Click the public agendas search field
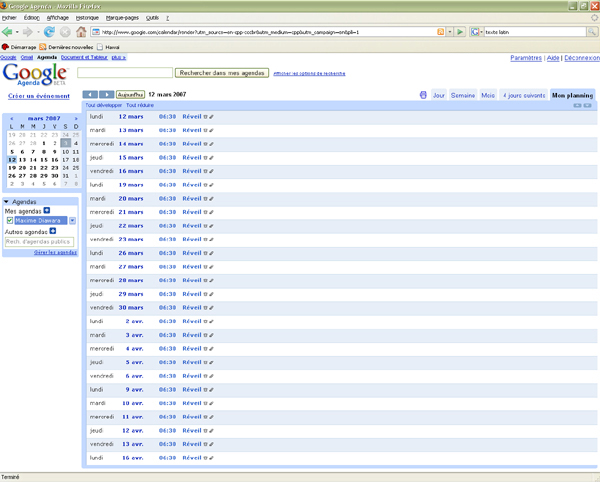 coord(40,242)
